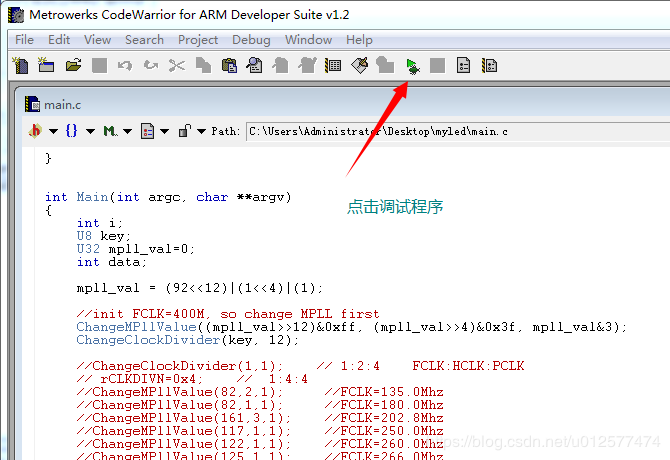Click the 'int data;' declaration
670x460 pixels.
pos(112,262)
